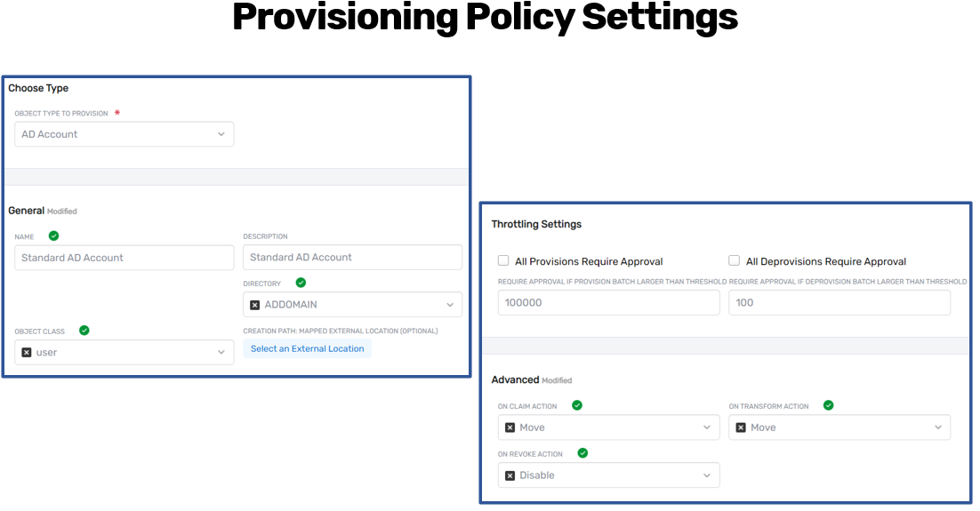Open the On Revoke Action dropdown
The width and height of the screenshot is (980, 511).
[609, 475]
